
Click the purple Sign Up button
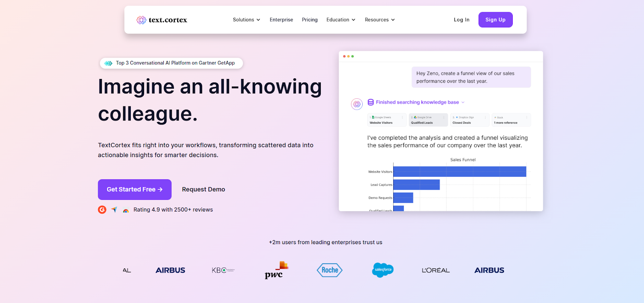495,20
